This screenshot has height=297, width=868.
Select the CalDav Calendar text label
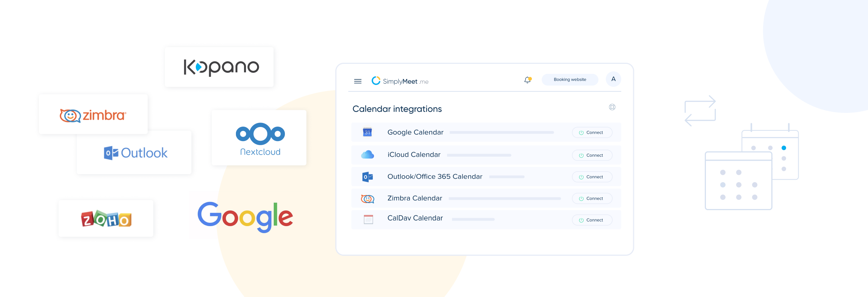pyautogui.click(x=415, y=218)
